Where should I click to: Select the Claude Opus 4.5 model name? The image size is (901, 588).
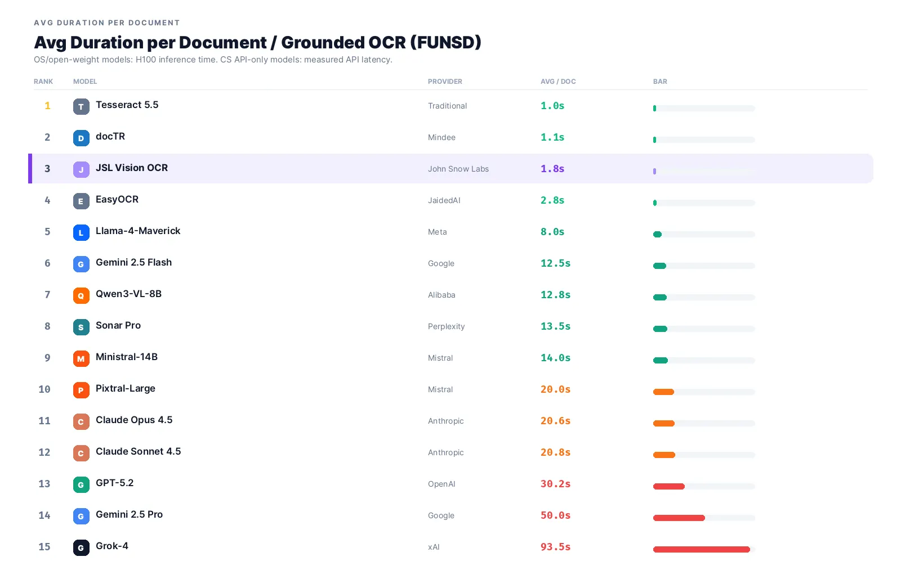pyautogui.click(x=134, y=420)
